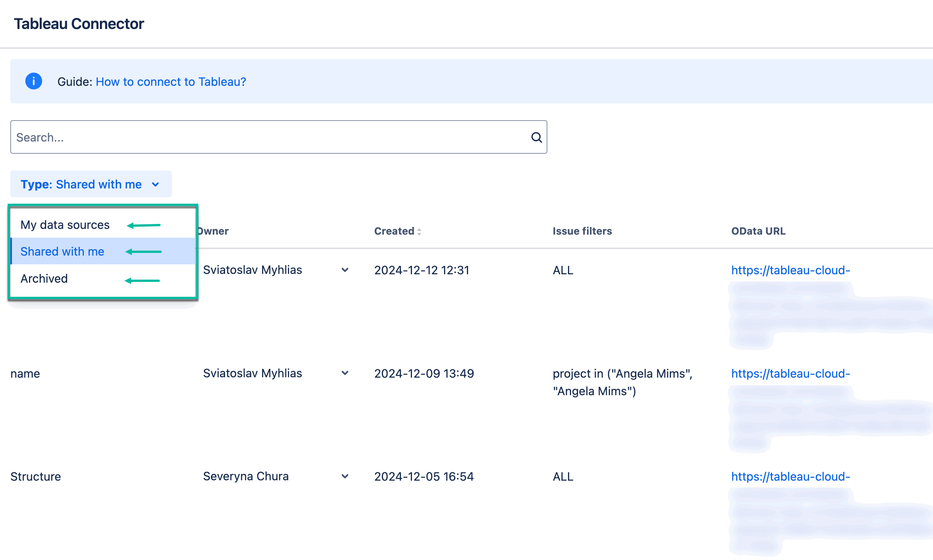Open the OData URL for the Structure data source

790,476
